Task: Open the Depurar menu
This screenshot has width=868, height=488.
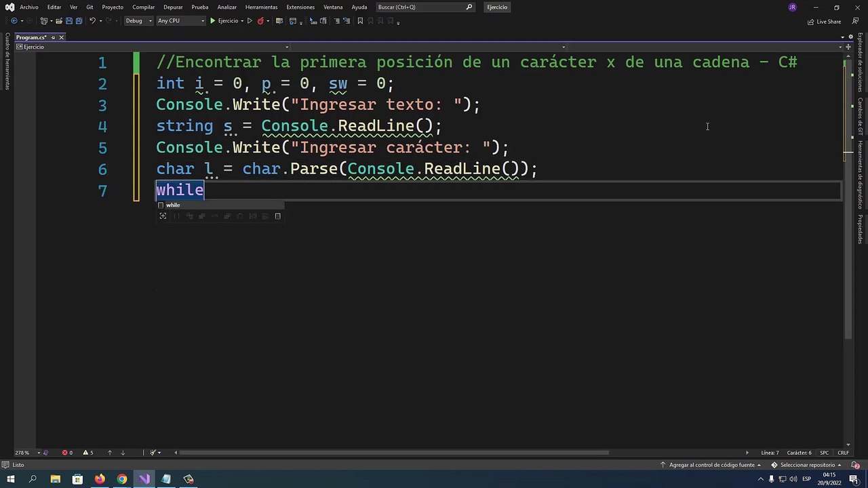Action: click(x=173, y=7)
